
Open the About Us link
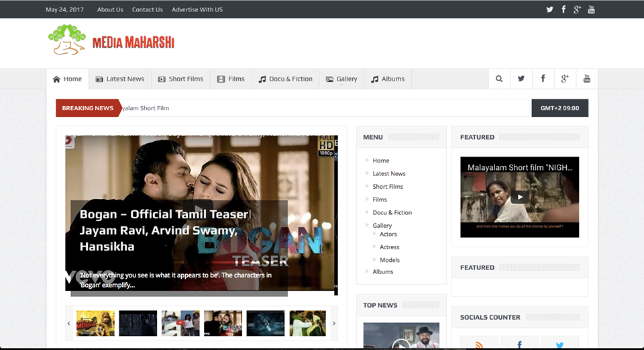click(x=110, y=9)
